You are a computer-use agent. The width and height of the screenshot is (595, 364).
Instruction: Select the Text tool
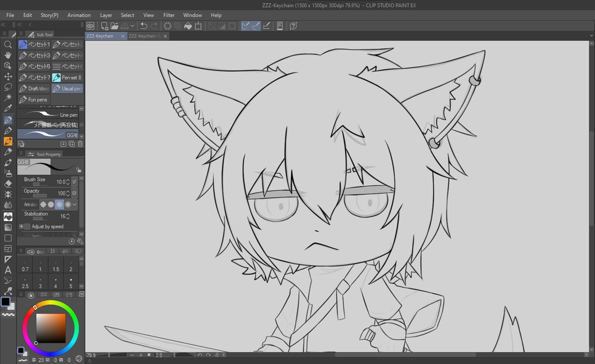(8, 270)
